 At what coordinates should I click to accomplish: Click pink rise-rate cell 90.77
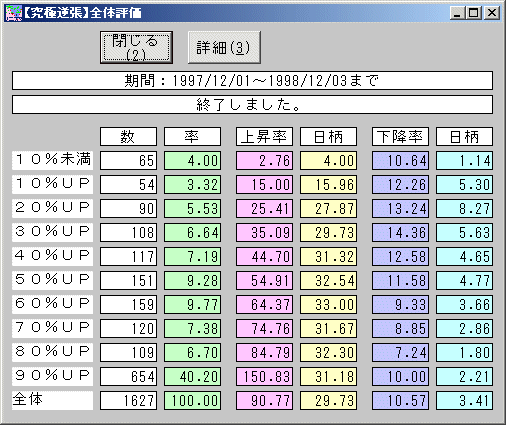264,400
